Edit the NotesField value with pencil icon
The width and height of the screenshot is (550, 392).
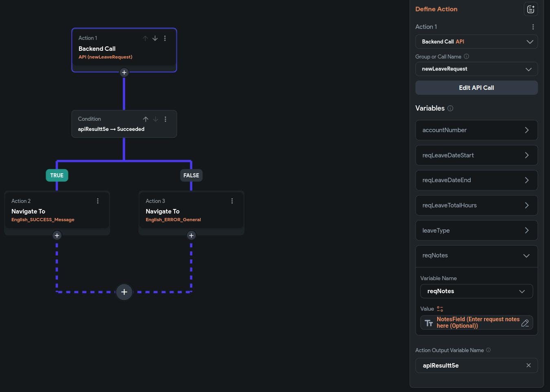tap(525, 323)
